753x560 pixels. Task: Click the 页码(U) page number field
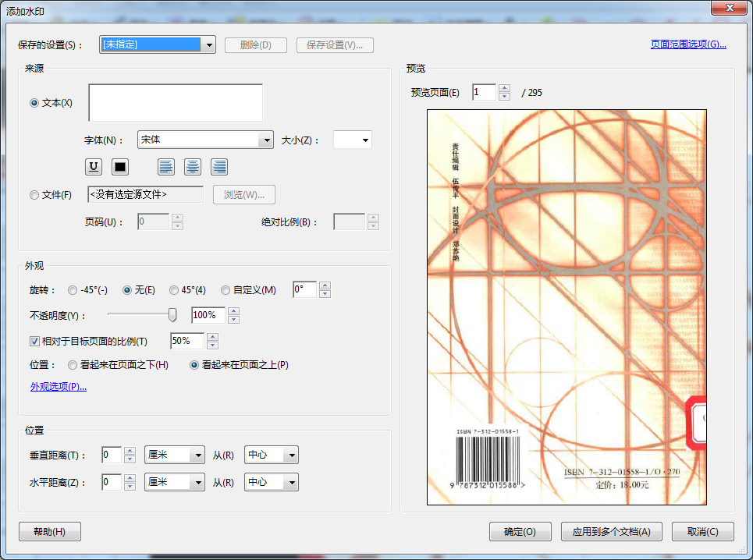[x=153, y=222]
